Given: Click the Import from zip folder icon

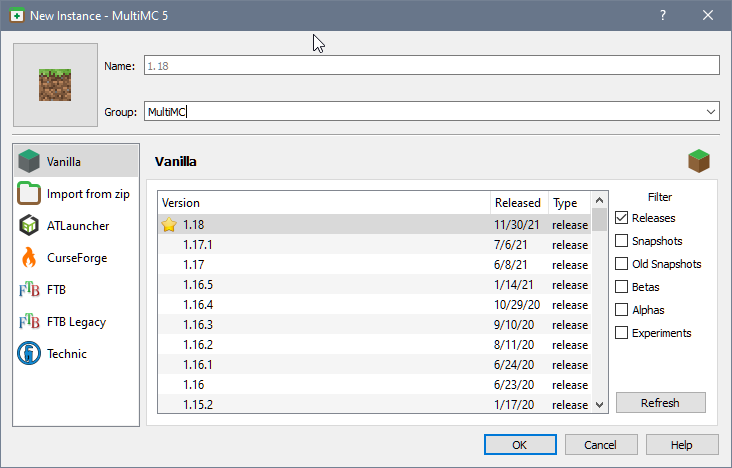Looking at the screenshot, I should tap(29, 193).
